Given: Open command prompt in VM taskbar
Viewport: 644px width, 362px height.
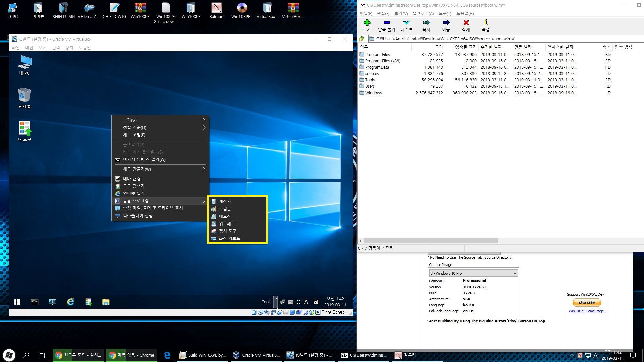Looking at the screenshot, I should click(35, 302).
